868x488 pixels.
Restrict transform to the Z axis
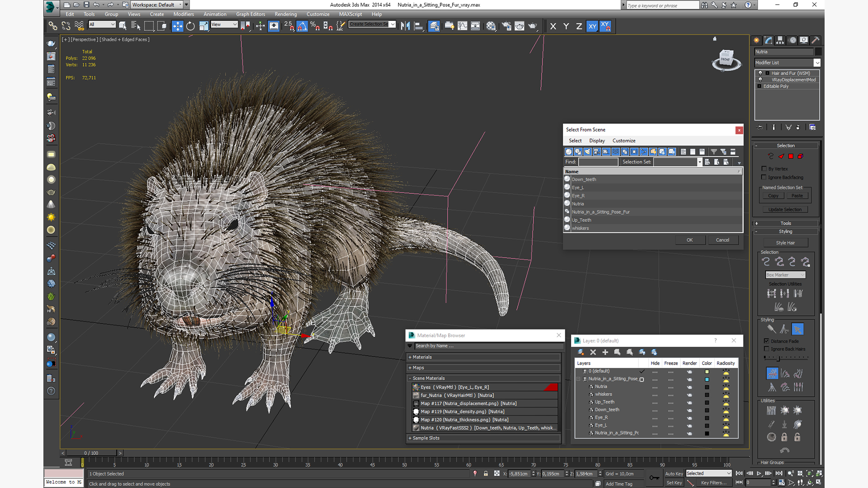coord(579,26)
